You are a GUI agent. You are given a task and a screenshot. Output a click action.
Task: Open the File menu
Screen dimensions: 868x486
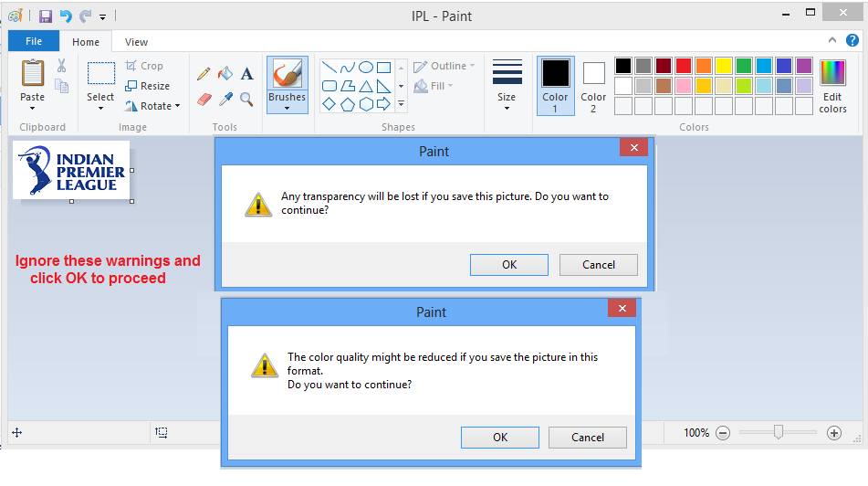click(34, 41)
